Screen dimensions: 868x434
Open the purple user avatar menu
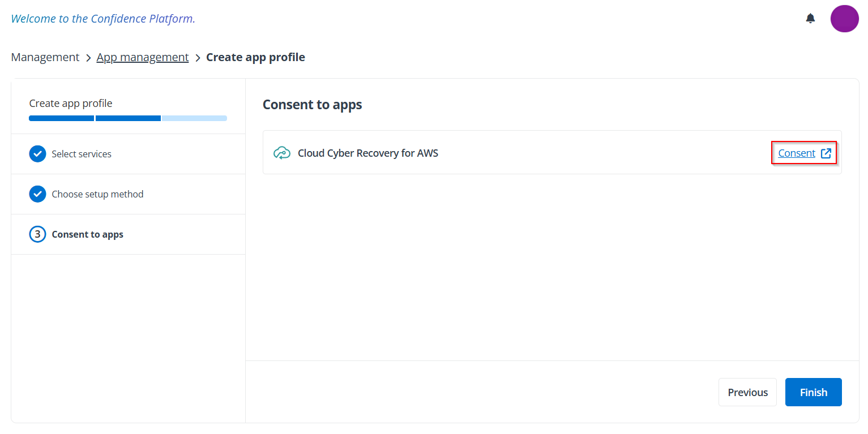click(x=844, y=19)
